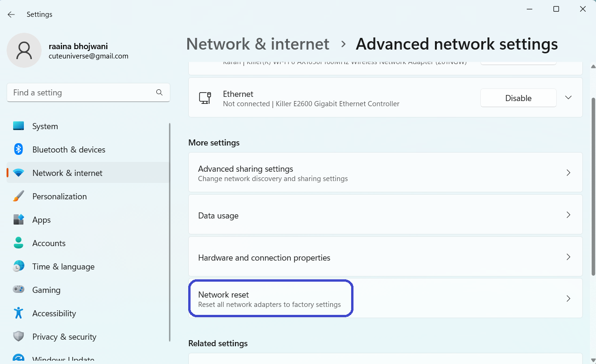Screen dimensions: 596x364
Task: Expand the Ethernet adapter details chevron
Action: tap(568, 98)
